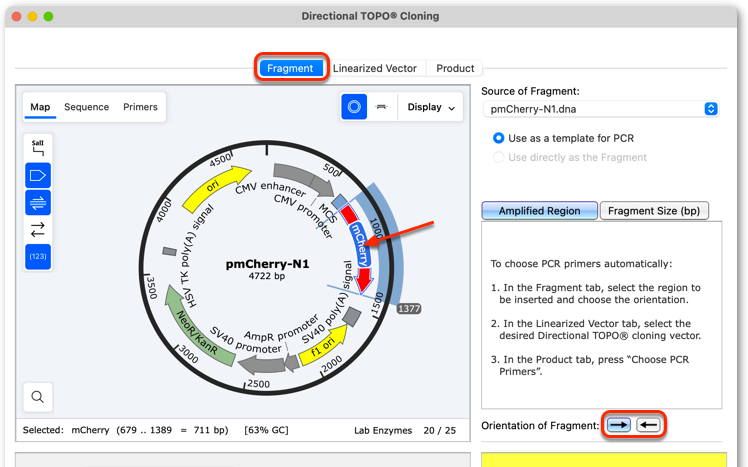The height and width of the screenshot is (467, 748).
Task: Click the swap arrows icon in side toolbar
Action: pos(38,229)
